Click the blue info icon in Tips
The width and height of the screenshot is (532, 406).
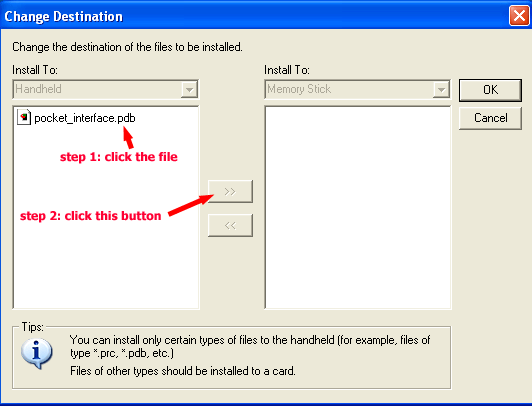[37, 354]
